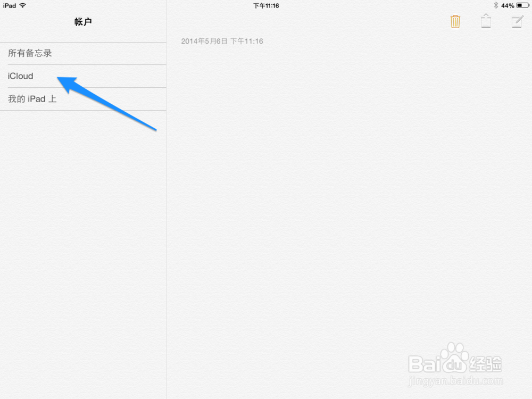
Task: Tap empty sidebar area below accounts list
Action: 83,254
